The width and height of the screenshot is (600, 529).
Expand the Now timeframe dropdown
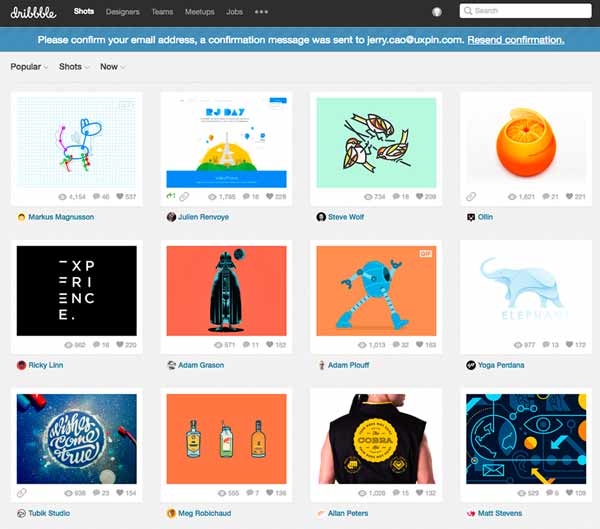(x=112, y=67)
